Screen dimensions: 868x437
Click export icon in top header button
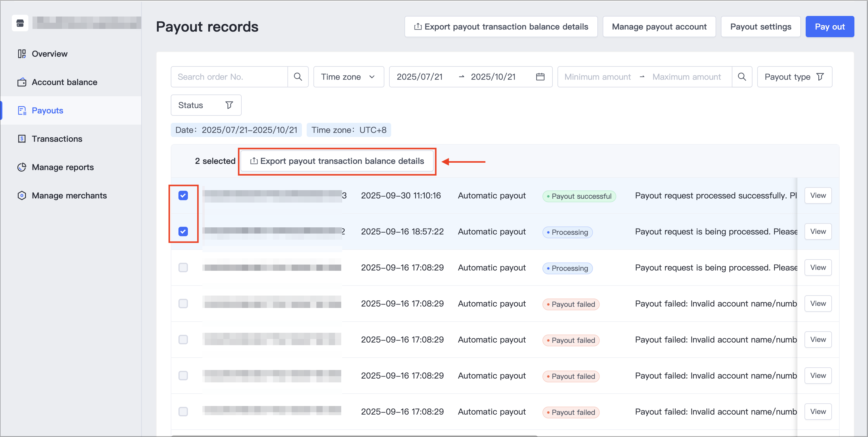coord(418,27)
